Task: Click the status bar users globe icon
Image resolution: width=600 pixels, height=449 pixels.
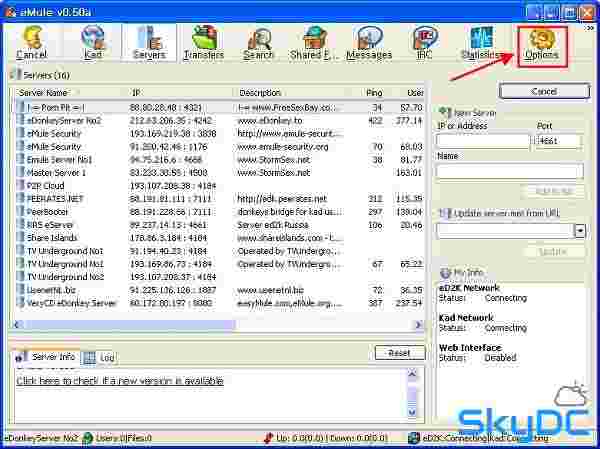Action: coord(88,438)
